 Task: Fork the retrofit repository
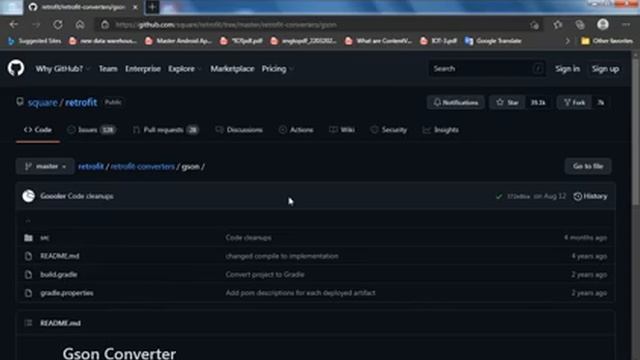575,102
